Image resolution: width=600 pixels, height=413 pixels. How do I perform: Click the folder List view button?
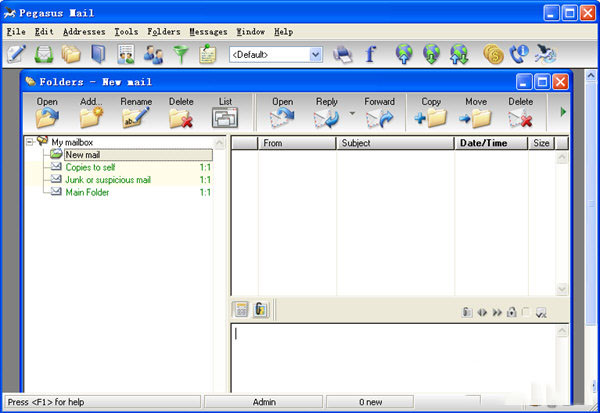click(225, 112)
